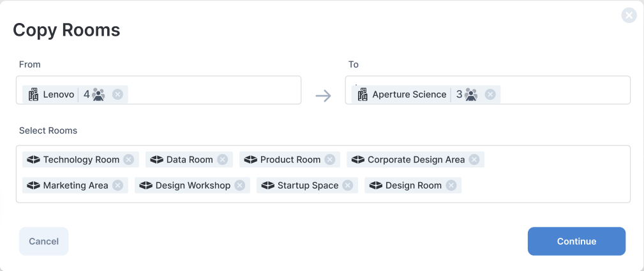644x271 pixels.
Task: Remove the Marketing Area chip
Action: coord(118,185)
